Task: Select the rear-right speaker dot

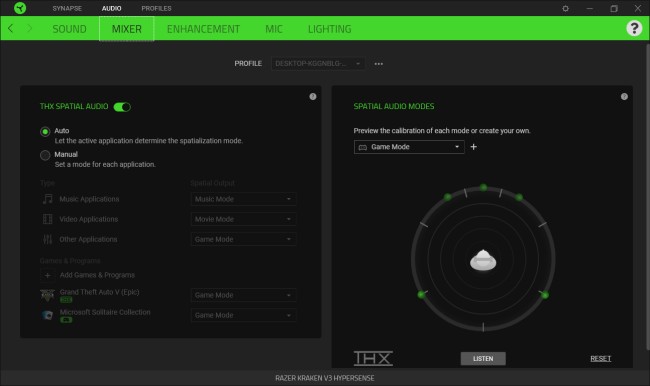Action: click(x=545, y=295)
